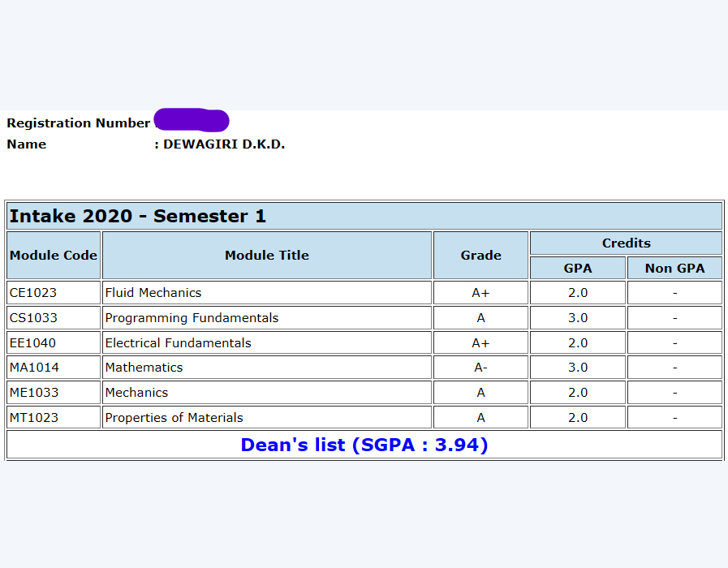Click module code MA1014
The image size is (728, 568).
34,367
